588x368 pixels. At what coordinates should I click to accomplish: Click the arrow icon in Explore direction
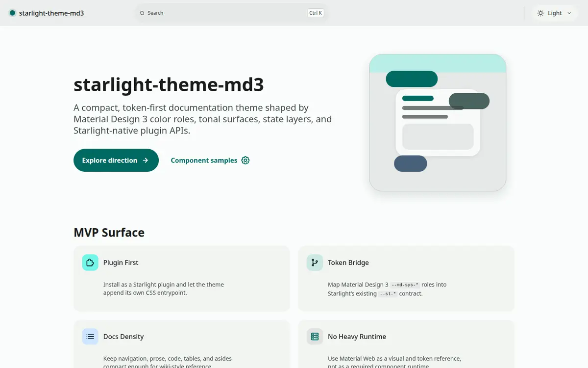[x=146, y=160]
